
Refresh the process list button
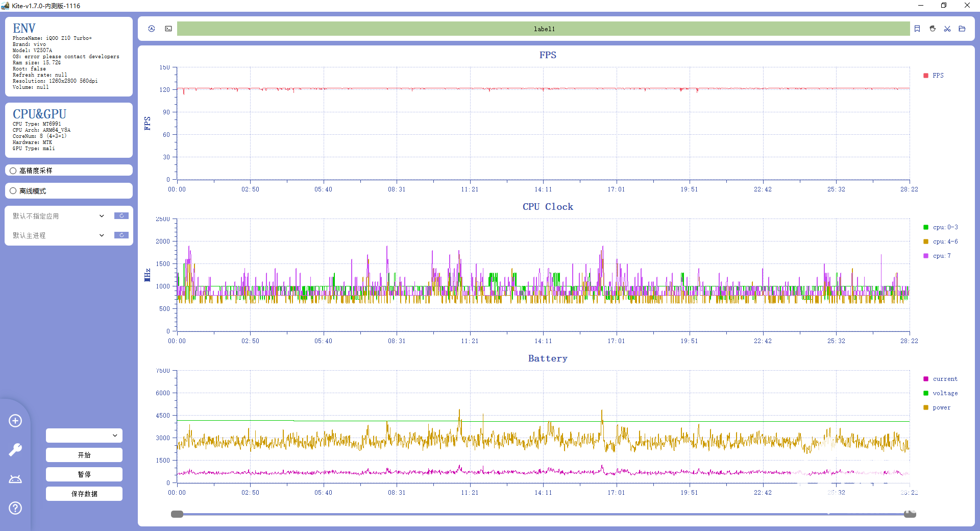click(121, 235)
